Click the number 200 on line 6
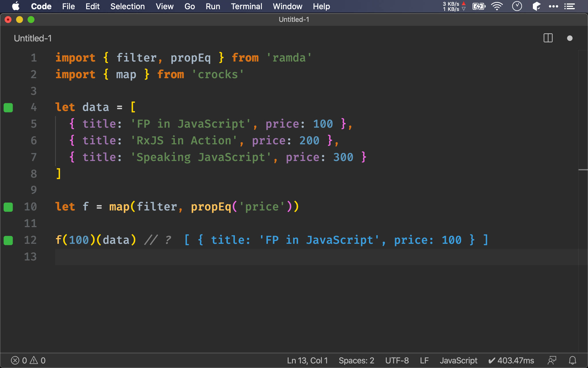The height and width of the screenshot is (368, 588). (x=309, y=141)
